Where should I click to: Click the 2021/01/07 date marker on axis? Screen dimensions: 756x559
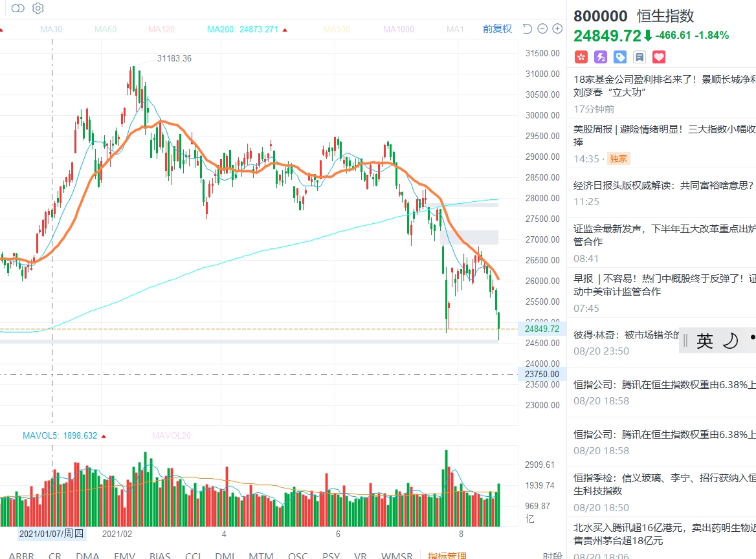pos(51,534)
